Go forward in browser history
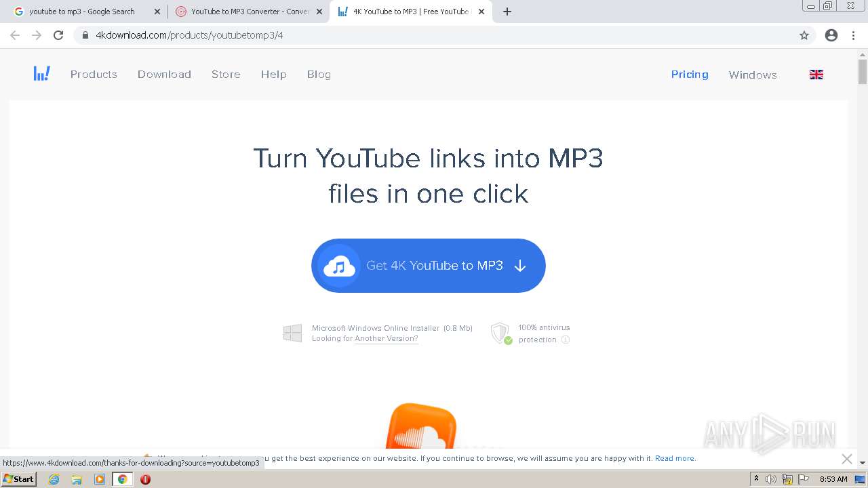Image resolution: width=868 pixels, height=488 pixels. pos(37,35)
